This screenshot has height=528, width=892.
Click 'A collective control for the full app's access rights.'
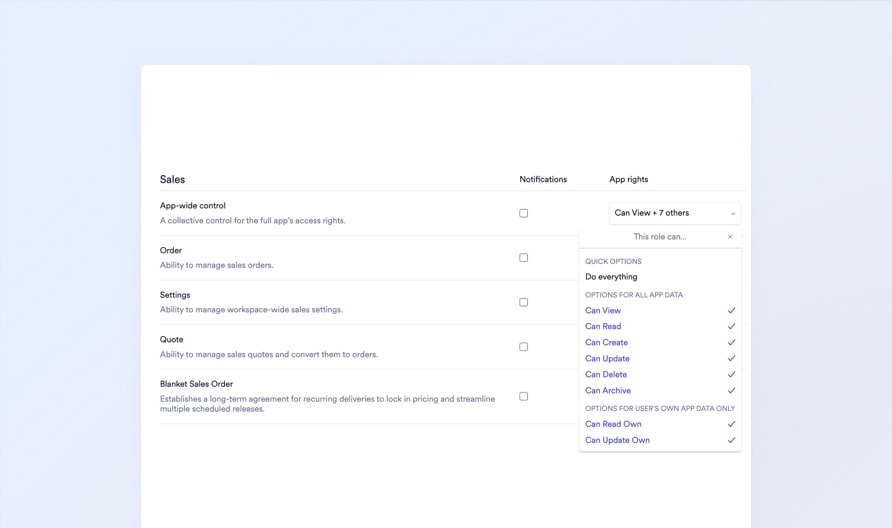click(x=253, y=221)
